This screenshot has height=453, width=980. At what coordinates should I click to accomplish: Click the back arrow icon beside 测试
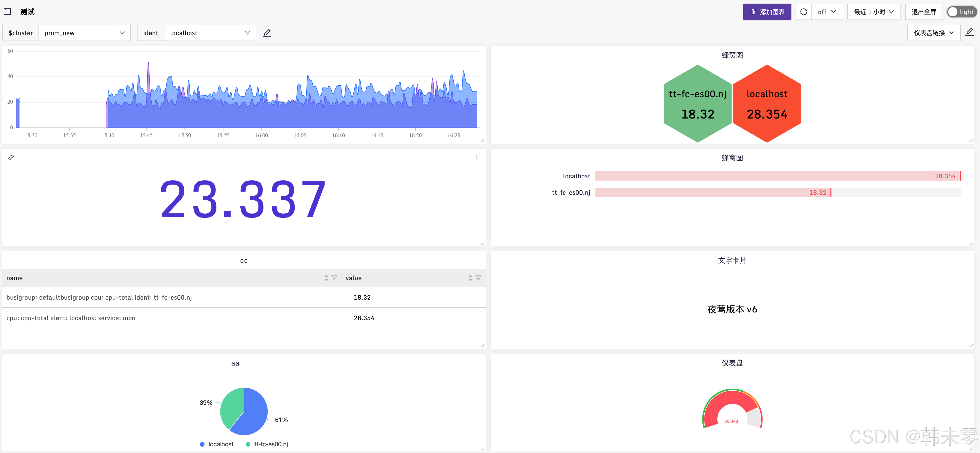point(8,11)
